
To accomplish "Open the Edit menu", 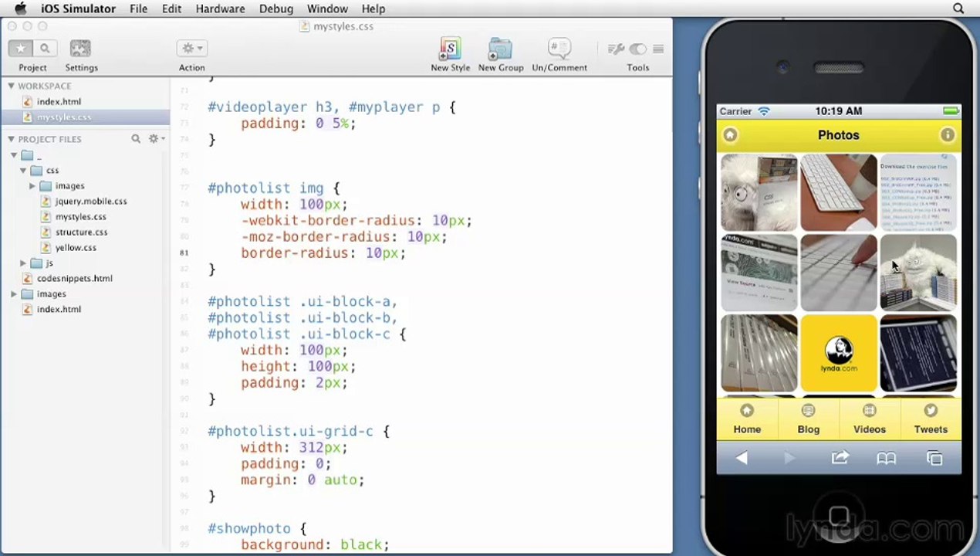I will [x=171, y=8].
